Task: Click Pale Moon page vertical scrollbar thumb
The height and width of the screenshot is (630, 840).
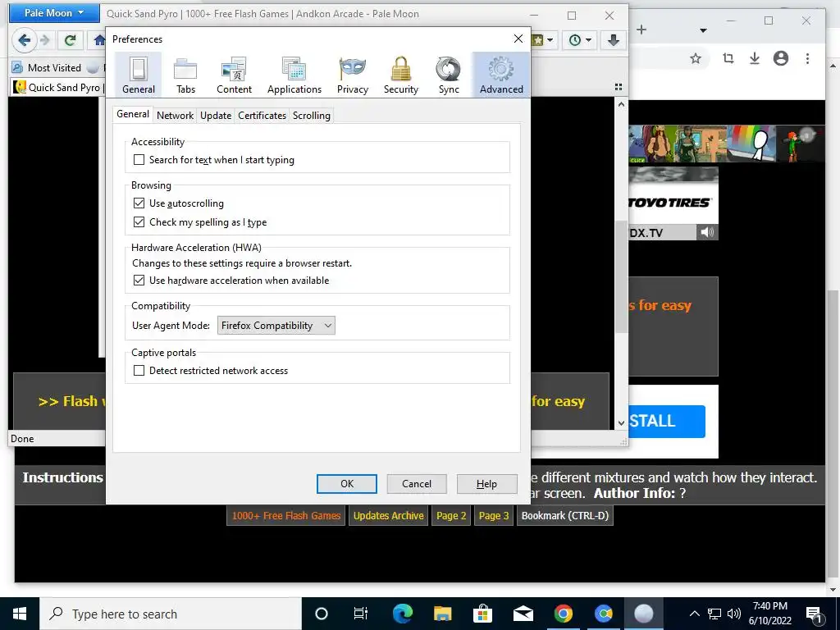Action: pyautogui.click(x=621, y=276)
